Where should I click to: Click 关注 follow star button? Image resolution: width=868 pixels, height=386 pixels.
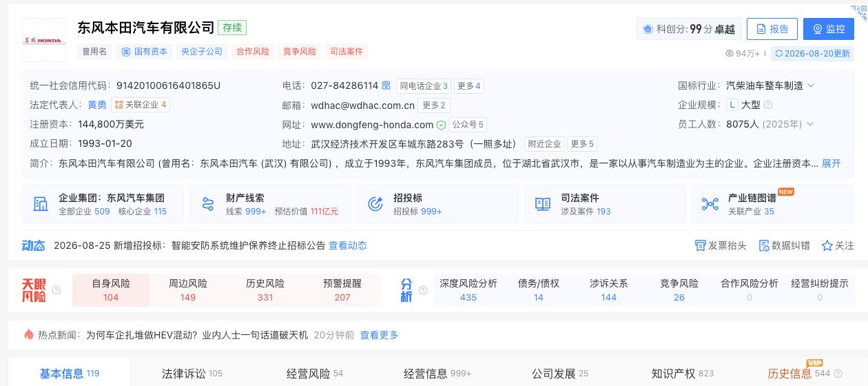[x=838, y=245]
